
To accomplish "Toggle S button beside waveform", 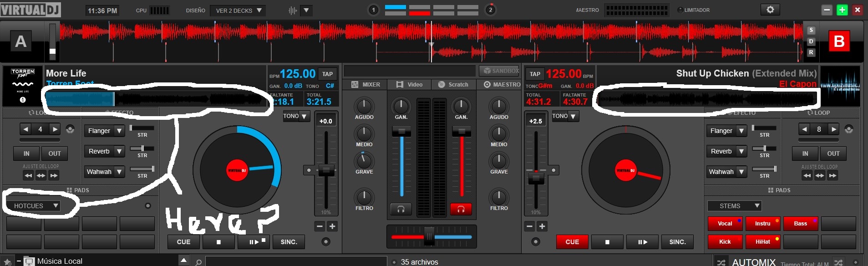I will (x=811, y=30).
